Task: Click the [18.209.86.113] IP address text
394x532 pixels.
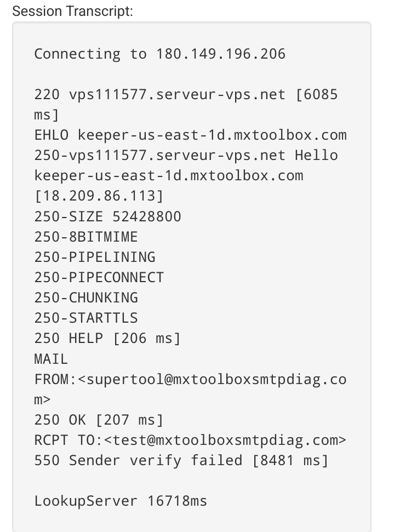Action: point(99,196)
